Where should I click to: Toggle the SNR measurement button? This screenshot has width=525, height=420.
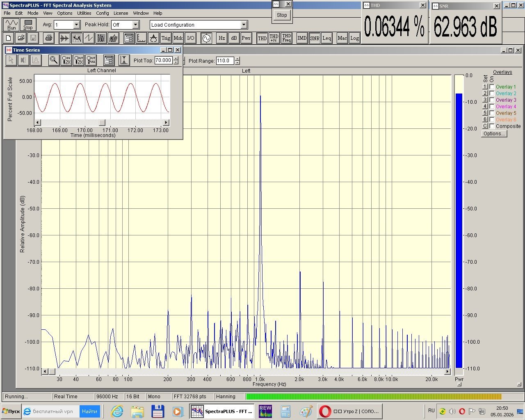coord(315,38)
